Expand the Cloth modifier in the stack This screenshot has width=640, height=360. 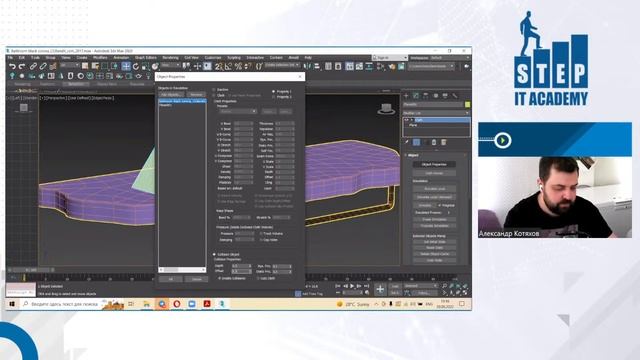click(x=411, y=120)
